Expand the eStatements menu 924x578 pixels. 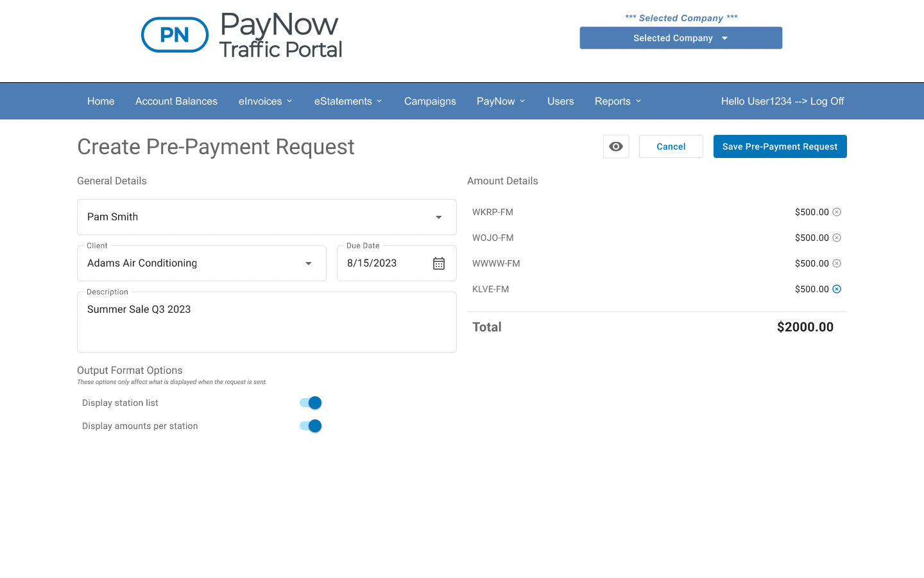(x=348, y=101)
